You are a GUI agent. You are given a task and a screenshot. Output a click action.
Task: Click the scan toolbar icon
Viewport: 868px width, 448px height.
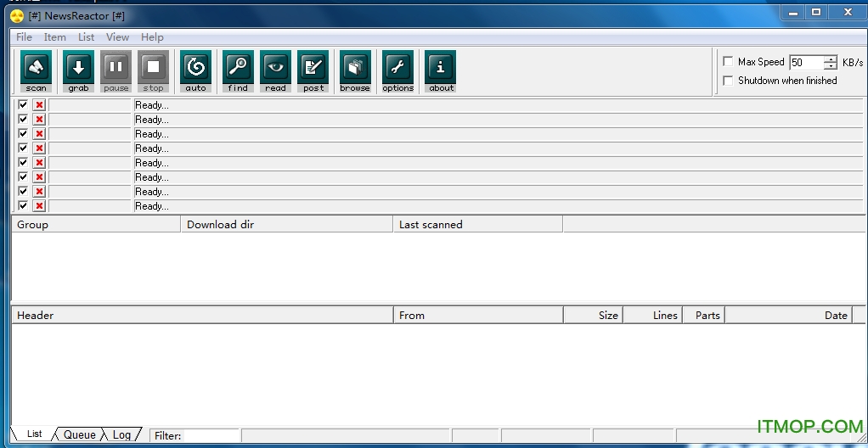pyautogui.click(x=36, y=71)
